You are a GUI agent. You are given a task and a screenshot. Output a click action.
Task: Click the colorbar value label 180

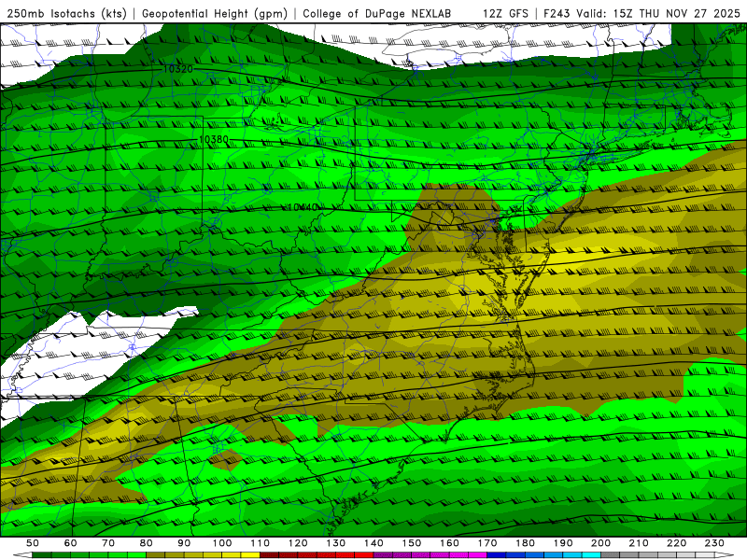click(525, 543)
